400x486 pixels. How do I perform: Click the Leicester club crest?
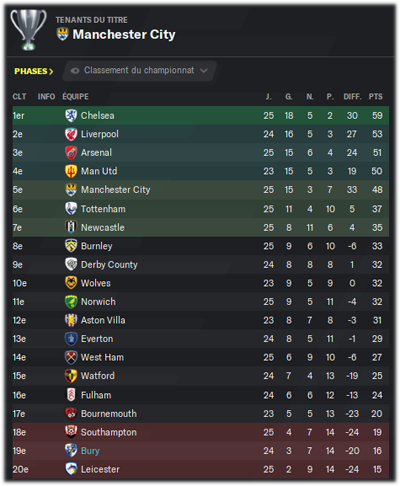pyautogui.click(x=71, y=469)
